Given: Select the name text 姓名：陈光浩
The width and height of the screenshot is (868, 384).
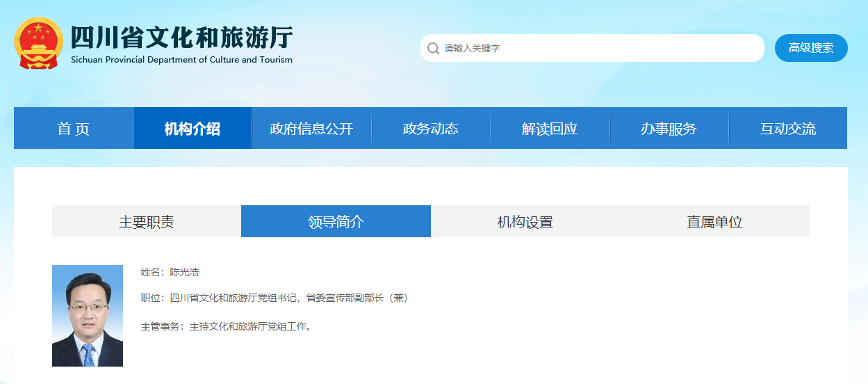Looking at the screenshot, I should tap(170, 272).
